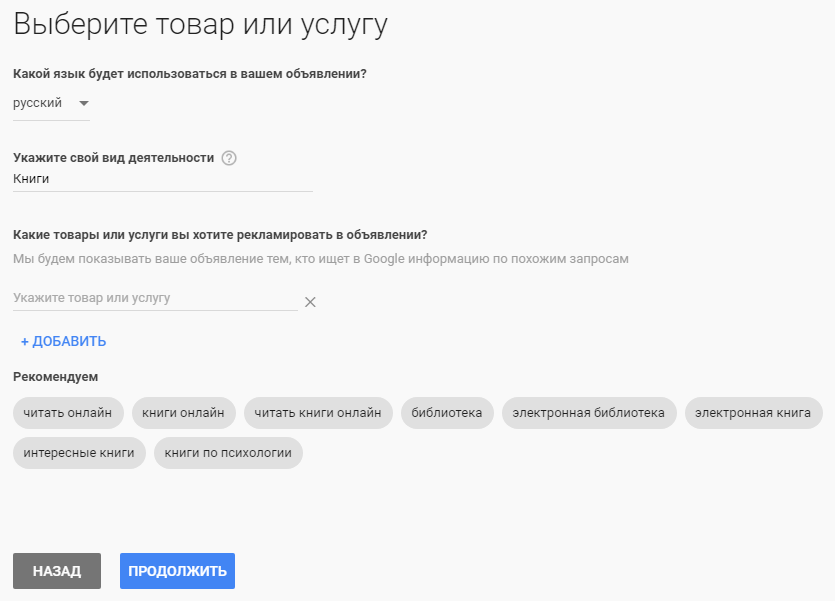Click the Мы будем показывать ваше объявление description
835x601 pixels.
[321, 259]
